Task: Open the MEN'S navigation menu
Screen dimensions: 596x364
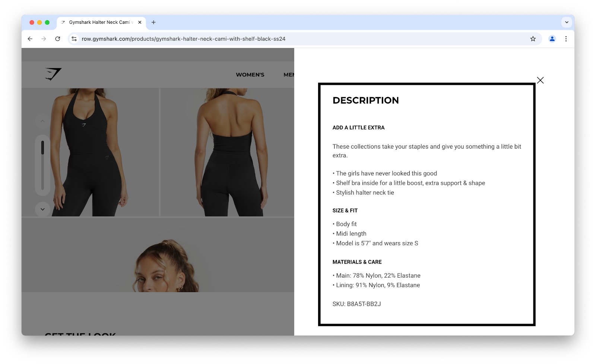Action: (289, 75)
